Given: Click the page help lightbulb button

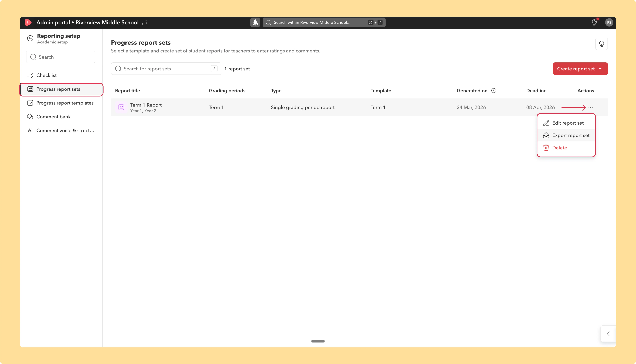Looking at the screenshot, I should tap(602, 44).
